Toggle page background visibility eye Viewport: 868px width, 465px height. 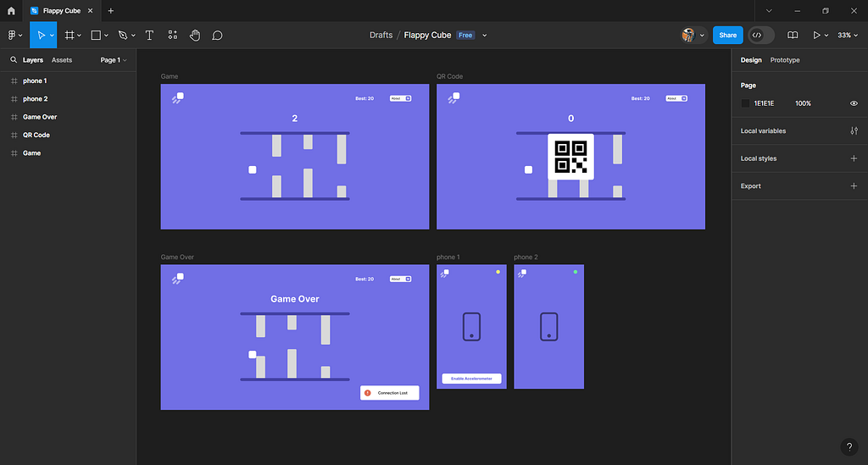pyautogui.click(x=854, y=103)
